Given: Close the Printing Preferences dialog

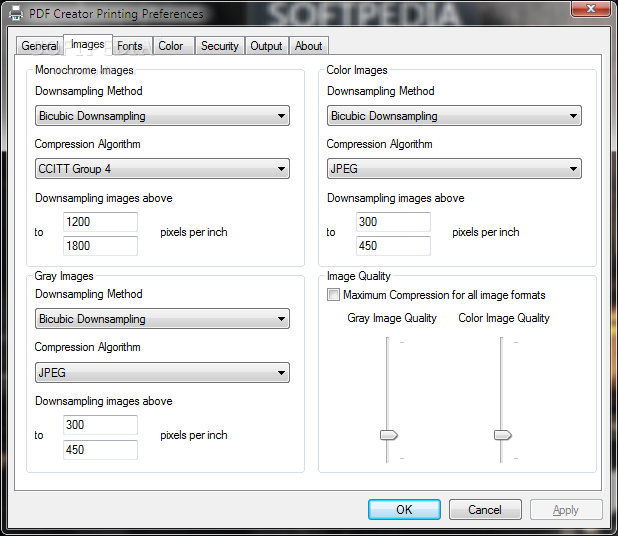Looking at the screenshot, I should click(590, 9).
